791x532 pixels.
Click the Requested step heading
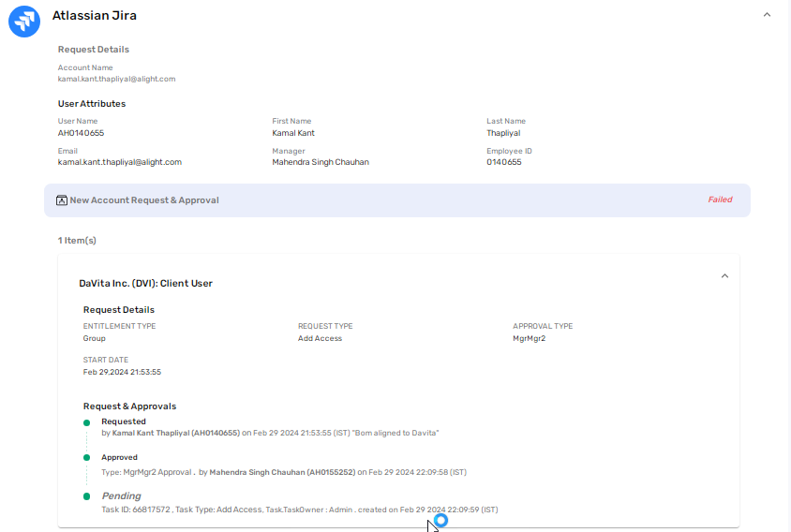(x=124, y=421)
